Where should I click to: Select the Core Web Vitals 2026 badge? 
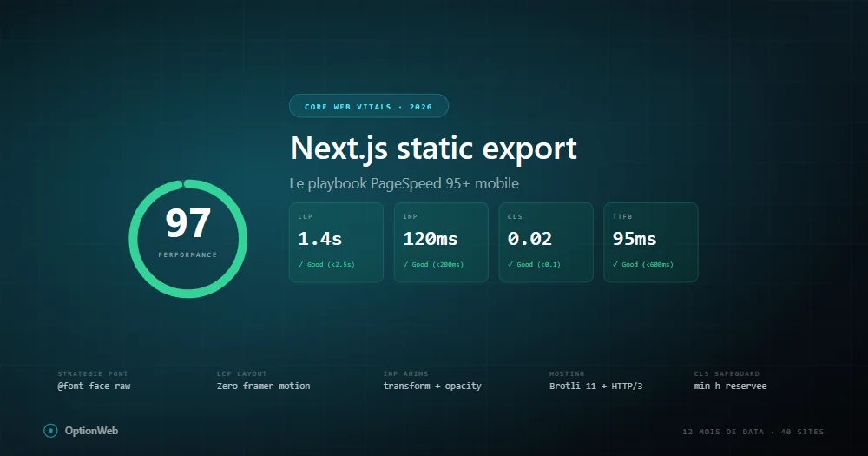(369, 106)
